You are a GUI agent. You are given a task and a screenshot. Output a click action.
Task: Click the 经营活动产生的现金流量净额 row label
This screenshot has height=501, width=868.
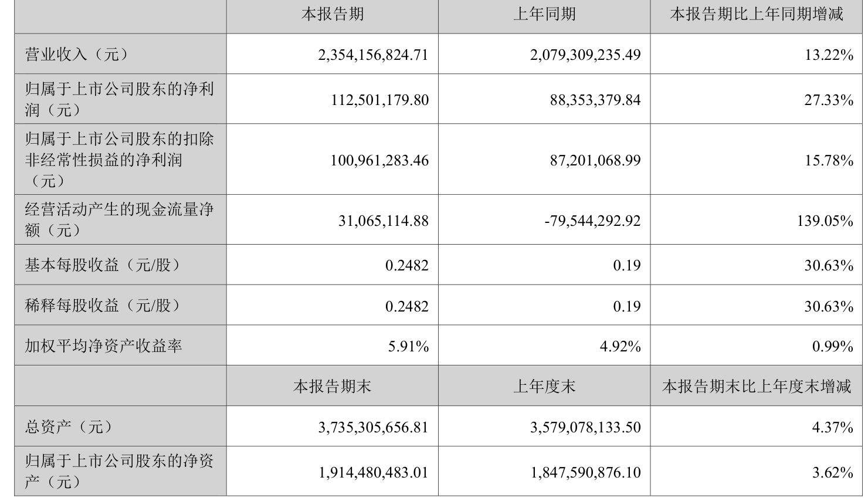119,219
